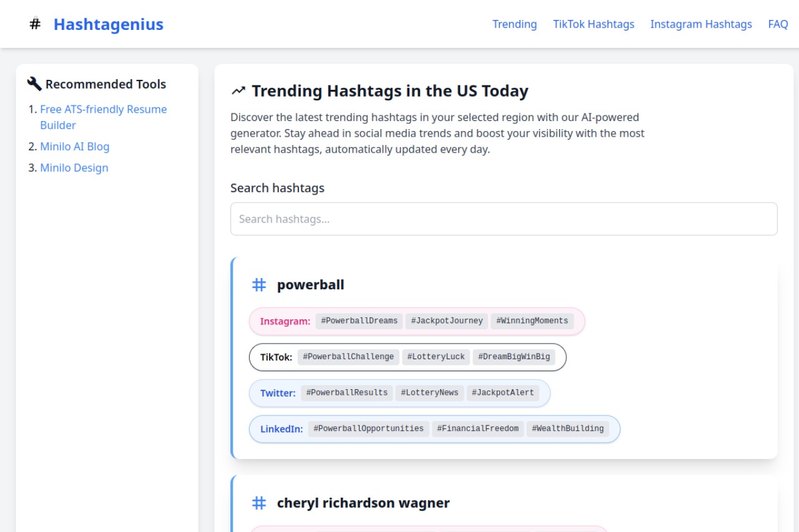Click the Instagram label in powerball card
The width and height of the screenshot is (799, 532).
pos(285,321)
